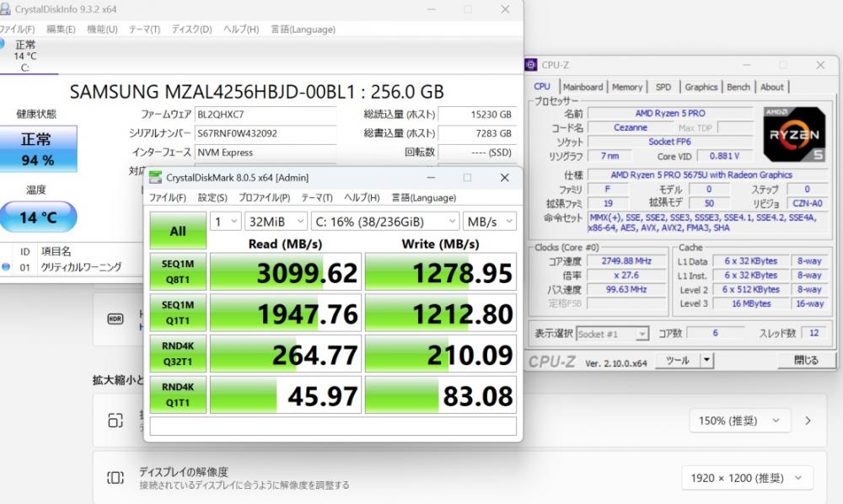Click the 1278.95 SEQ1M Q8T1 write result
Screen dimensions: 843x504
coord(441,272)
